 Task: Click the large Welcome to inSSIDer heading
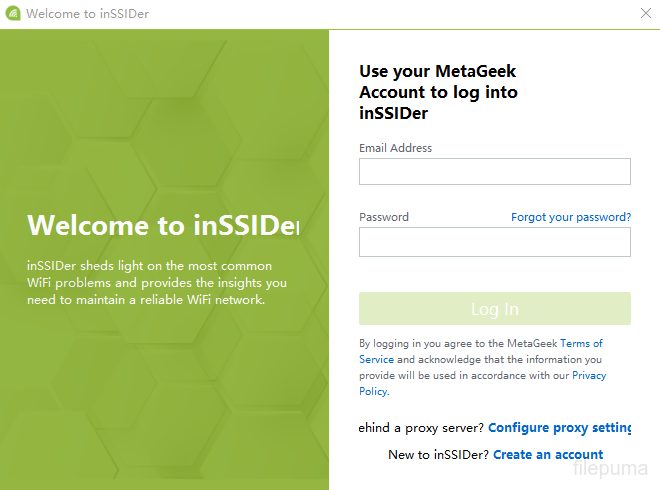point(164,225)
